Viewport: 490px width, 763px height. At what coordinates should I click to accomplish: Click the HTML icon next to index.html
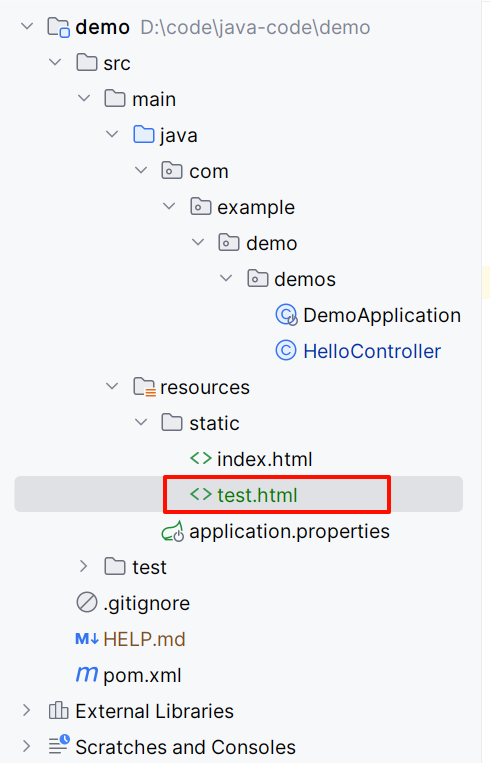pos(200,458)
